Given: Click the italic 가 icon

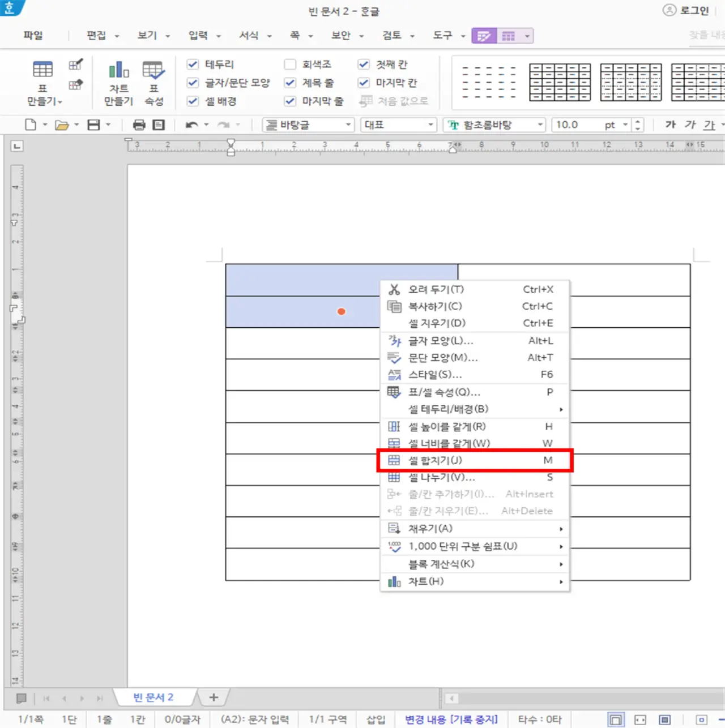Looking at the screenshot, I should pyautogui.click(x=690, y=125).
